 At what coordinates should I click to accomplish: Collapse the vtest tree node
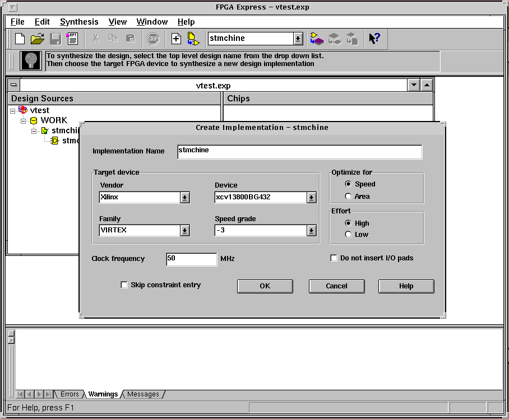(13, 111)
